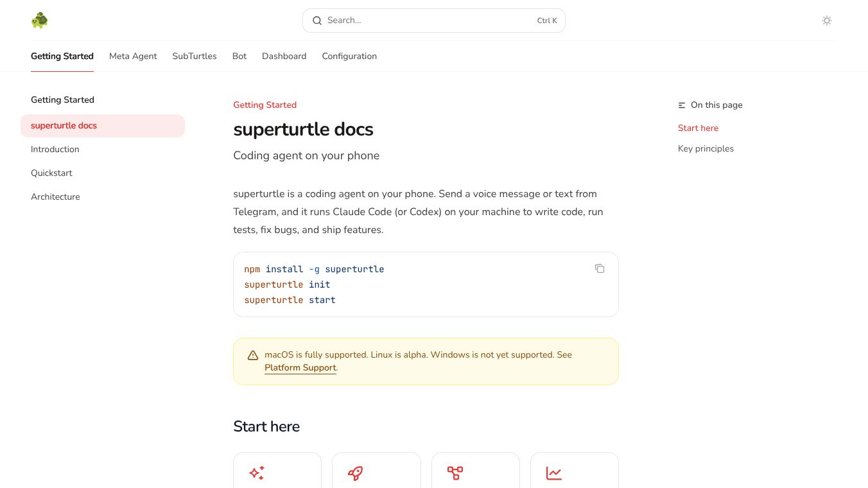The width and height of the screenshot is (868, 488).
Task: Switch to the Meta Agent tab
Action: coord(133,57)
